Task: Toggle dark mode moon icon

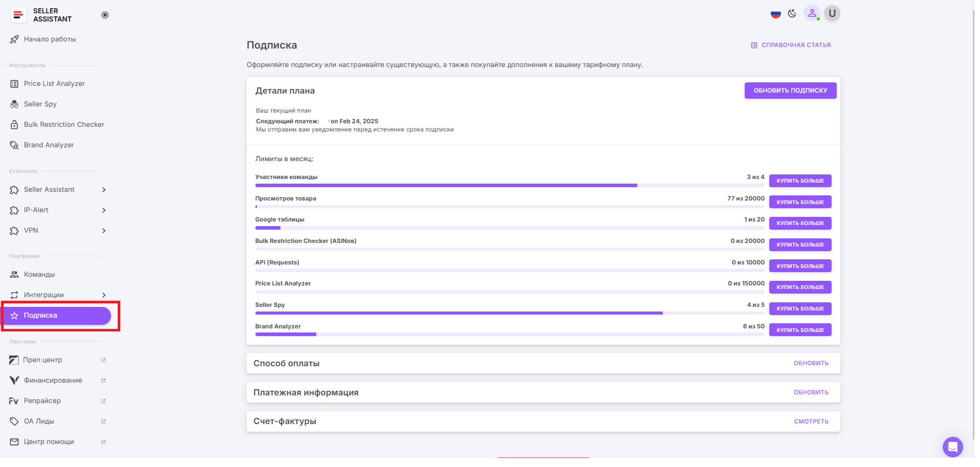Action: pos(792,14)
